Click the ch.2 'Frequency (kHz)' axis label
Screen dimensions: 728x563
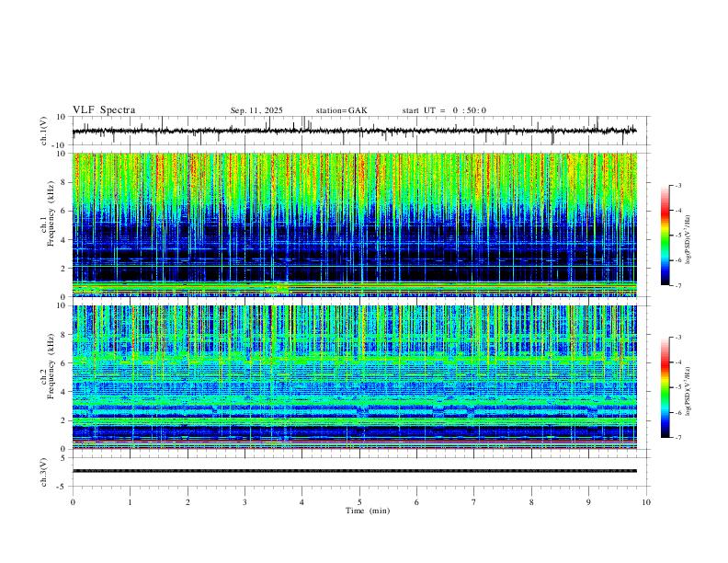(51, 366)
